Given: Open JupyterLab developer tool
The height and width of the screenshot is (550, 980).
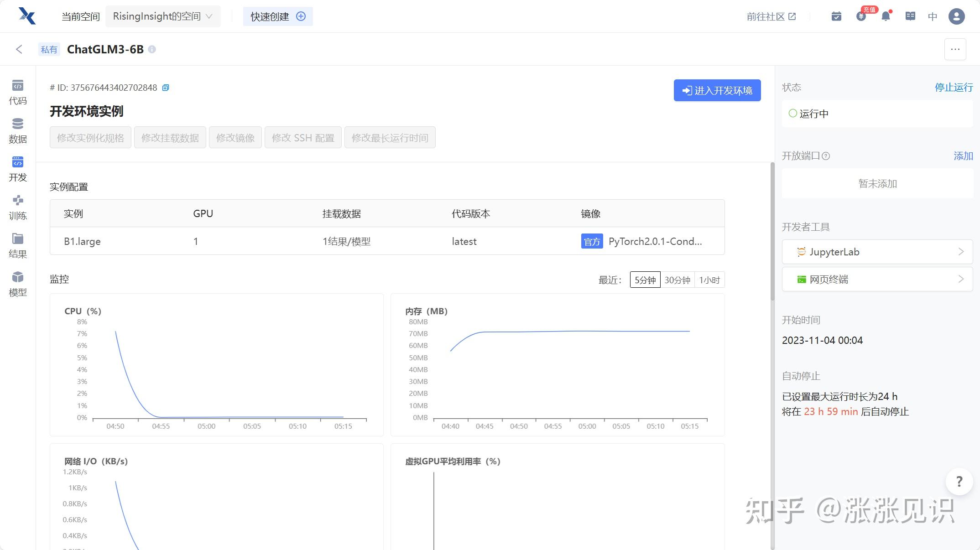Looking at the screenshot, I should [x=877, y=252].
